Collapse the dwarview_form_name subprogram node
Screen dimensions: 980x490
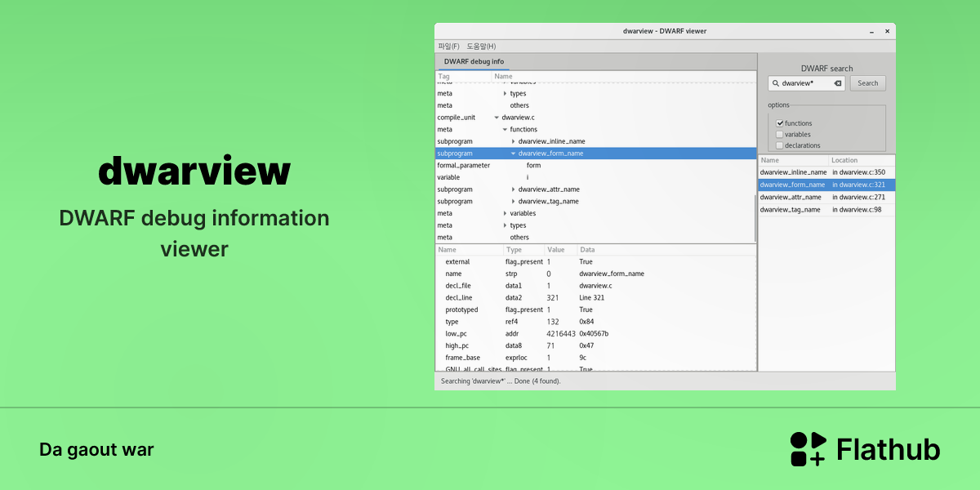pos(514,154)
